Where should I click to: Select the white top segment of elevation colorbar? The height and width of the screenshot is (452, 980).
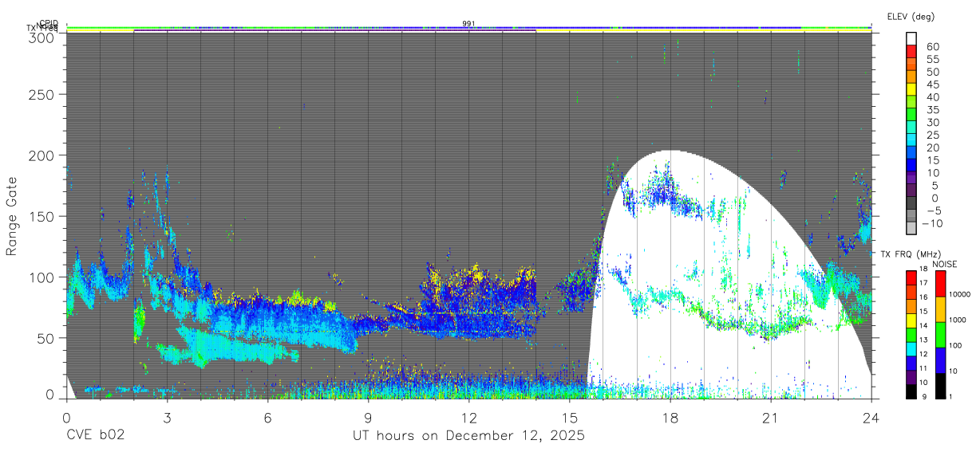(x=912, y=38)
